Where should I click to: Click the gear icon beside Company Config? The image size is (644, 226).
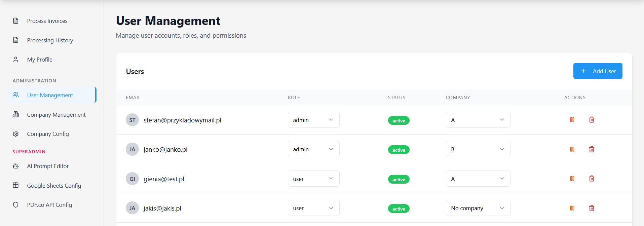(16, 134)
